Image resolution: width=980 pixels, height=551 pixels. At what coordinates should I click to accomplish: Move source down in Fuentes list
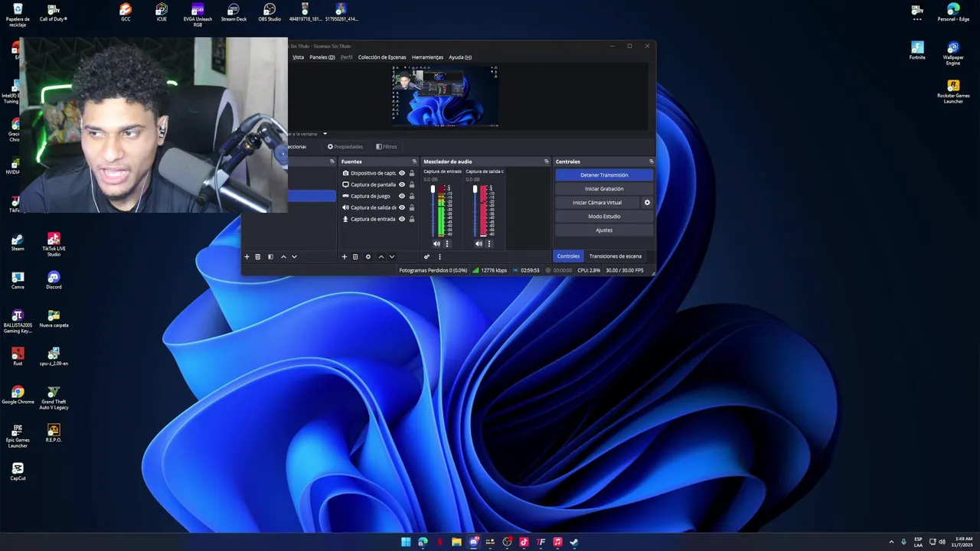pos(392,256)
